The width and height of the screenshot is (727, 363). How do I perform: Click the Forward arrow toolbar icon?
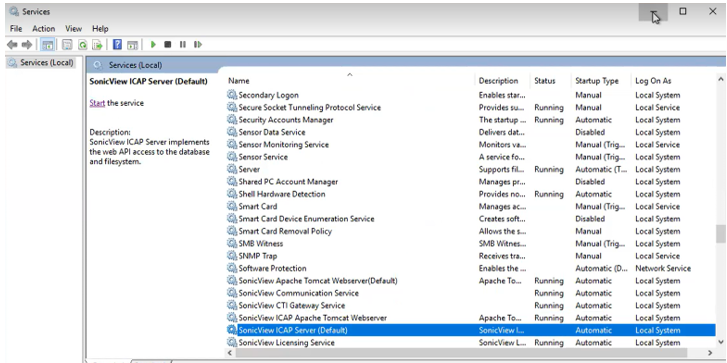pos(27,45)
